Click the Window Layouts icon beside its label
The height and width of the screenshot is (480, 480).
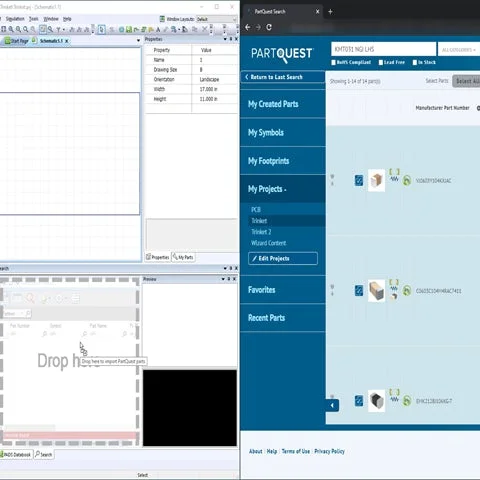[x=162, y=19]
